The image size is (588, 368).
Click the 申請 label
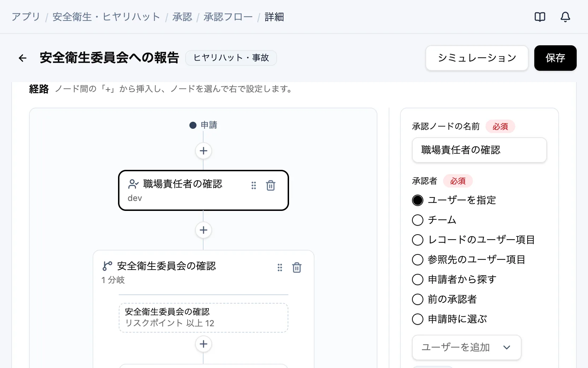pyautogui.click(x=209, y=125)
